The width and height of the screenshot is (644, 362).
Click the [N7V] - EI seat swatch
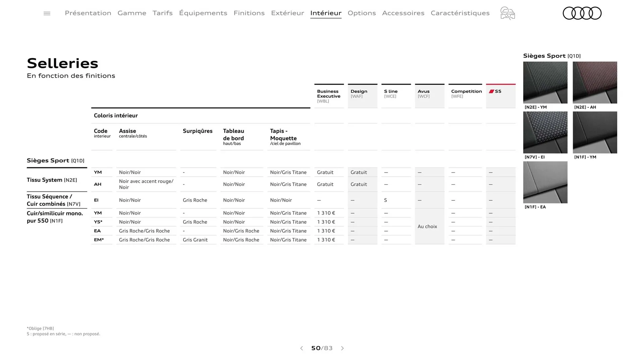coord(545,132)
